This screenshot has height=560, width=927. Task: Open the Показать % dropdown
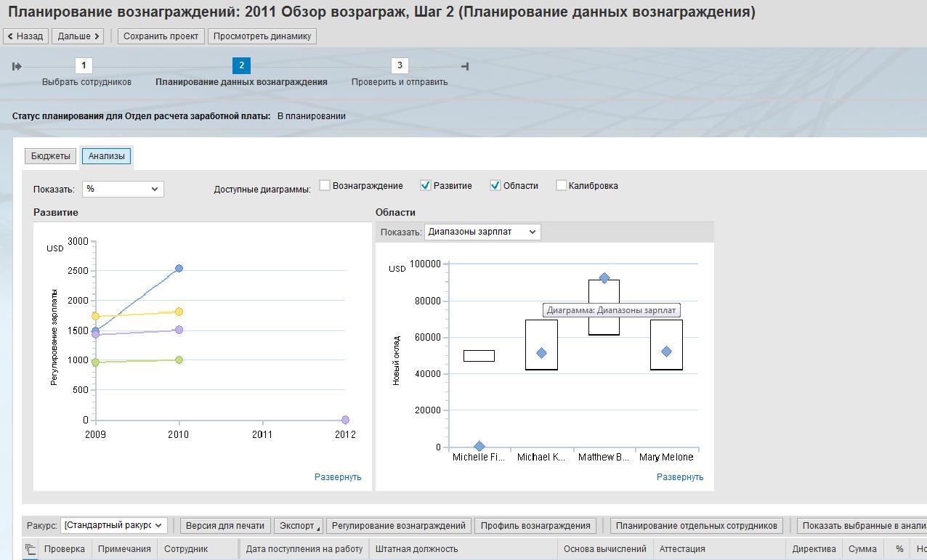pyautogui.click(x=123, y=189)
